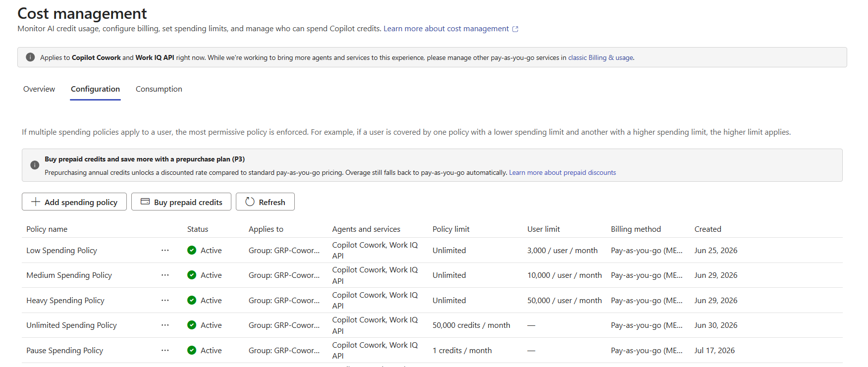Click Buy prepaid credits button
The image size is (868, 367).
pyautogui.click(x=181, y=202)
